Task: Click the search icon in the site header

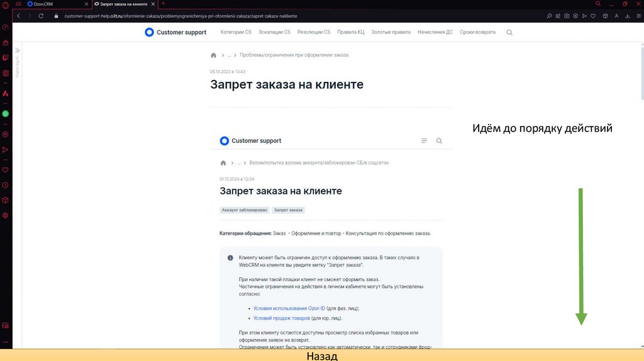Action: [x=509, y=33]
